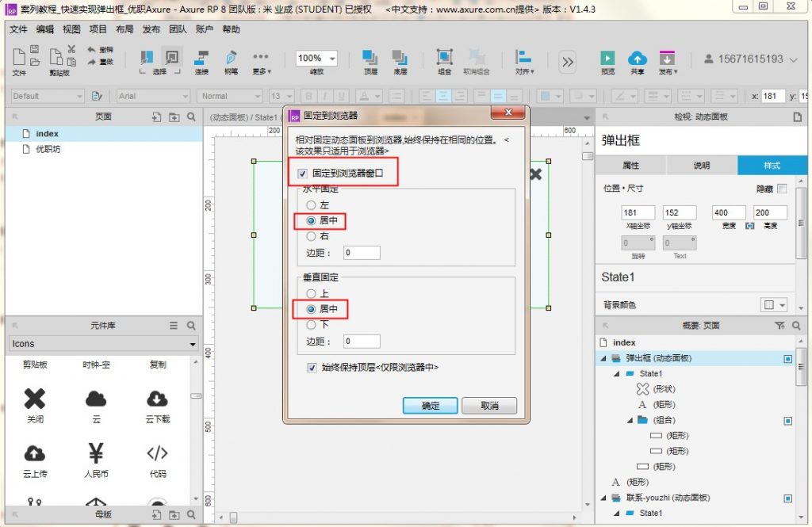This screenshot has height=527, width=812.
Task: Select the 钢笔 pen tool icon
Action: 231,59
